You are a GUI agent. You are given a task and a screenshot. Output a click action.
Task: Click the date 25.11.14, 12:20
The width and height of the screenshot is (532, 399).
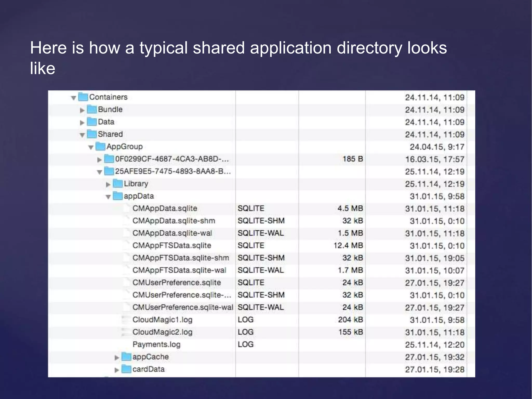pyautogui.click(x=435, y=345)
